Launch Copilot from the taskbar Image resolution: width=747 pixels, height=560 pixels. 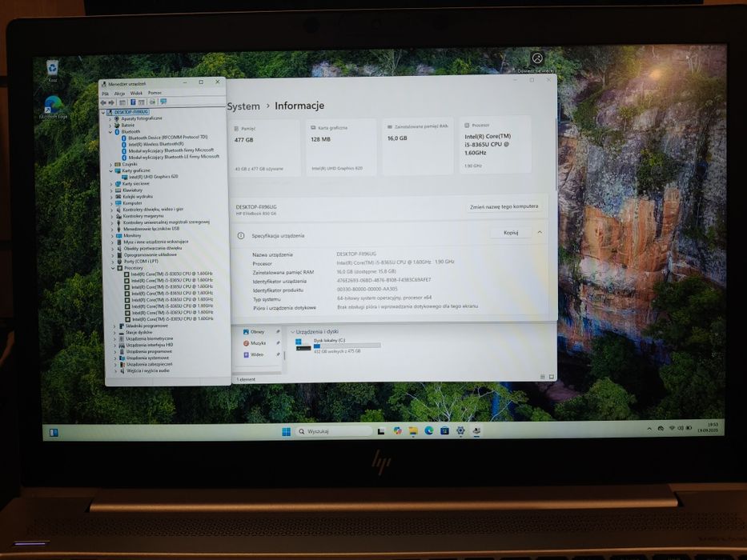coord(397,431)
